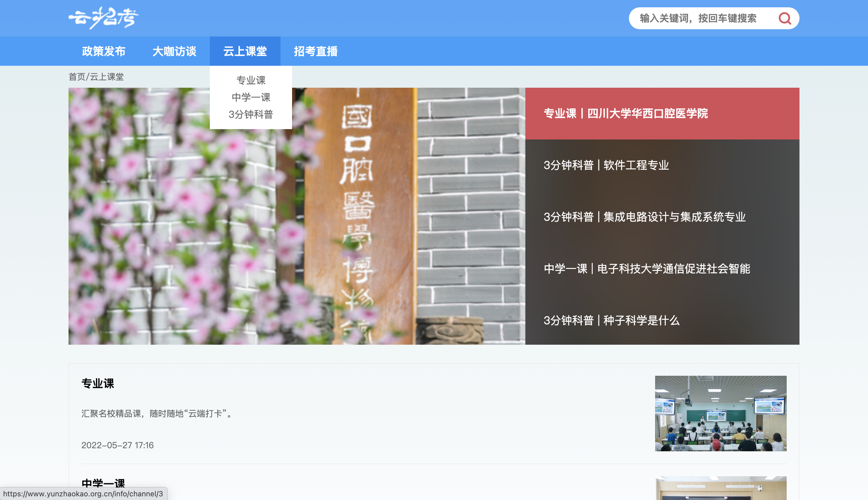The image size is (868, 500).
Task: Select 3分钟科普｜种子科学是什么 carousel item
Action: pos(662,320)
